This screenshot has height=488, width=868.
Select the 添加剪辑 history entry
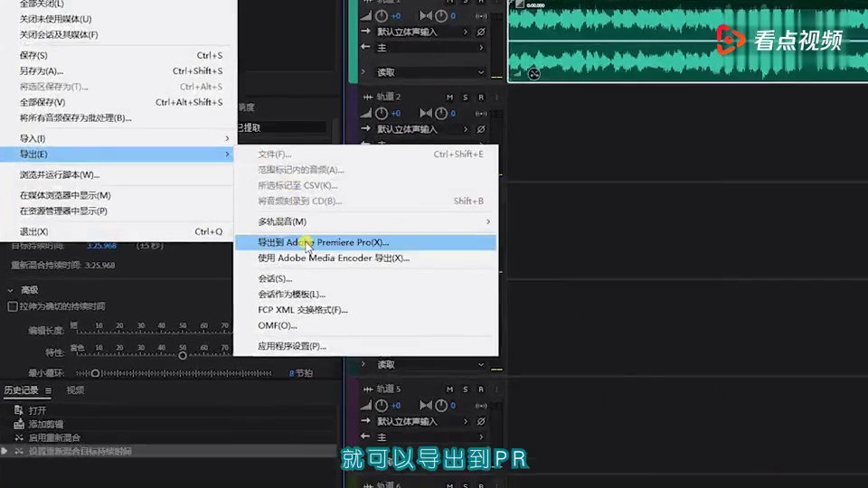click(45, 425)
